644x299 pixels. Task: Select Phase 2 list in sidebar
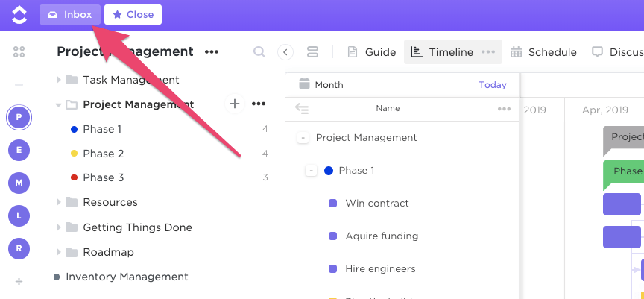[104, 154]
